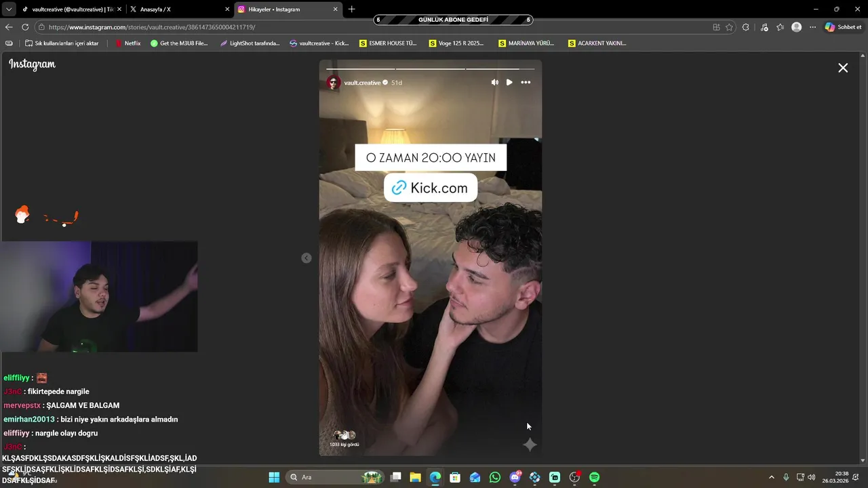Close the vaultcreative TikTok tab

point(119,9)
